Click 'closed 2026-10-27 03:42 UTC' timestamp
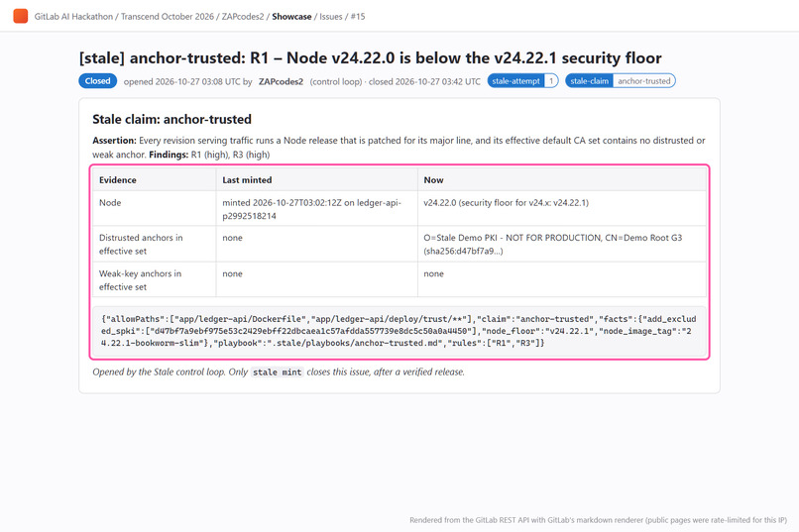Viewport: 799px width, 532px height. tap(424, 81)
